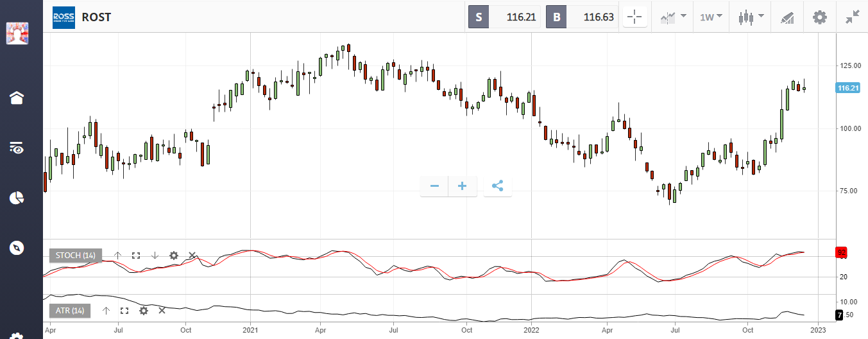Open chart settings gear in top toolbar
Image resolution: width=868 pixels, height=339 pixels.
coord(820,17)
